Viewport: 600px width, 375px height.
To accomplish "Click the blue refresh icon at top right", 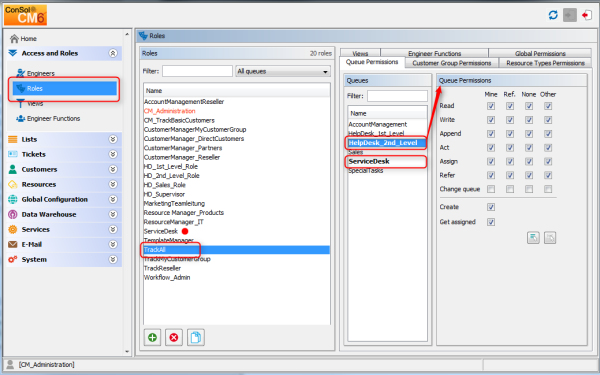I will [x=553, y=15].
